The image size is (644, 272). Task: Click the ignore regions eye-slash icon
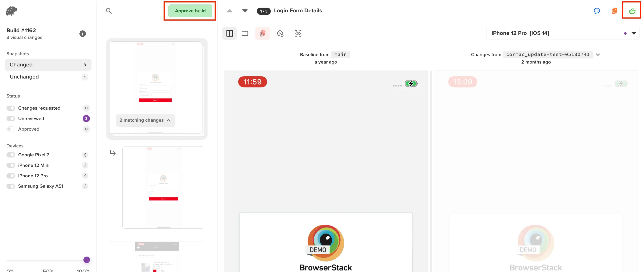[x=298, y=33]
